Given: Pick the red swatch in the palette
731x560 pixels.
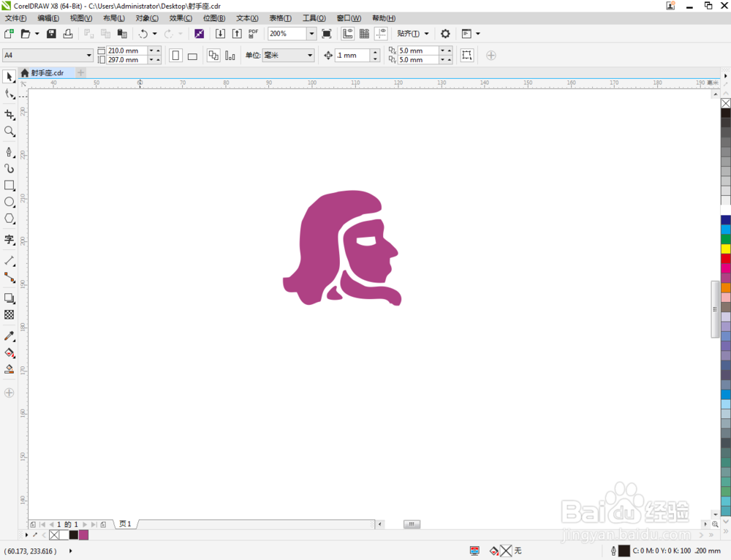Looking at the screenshot, I should click(726, 258).
